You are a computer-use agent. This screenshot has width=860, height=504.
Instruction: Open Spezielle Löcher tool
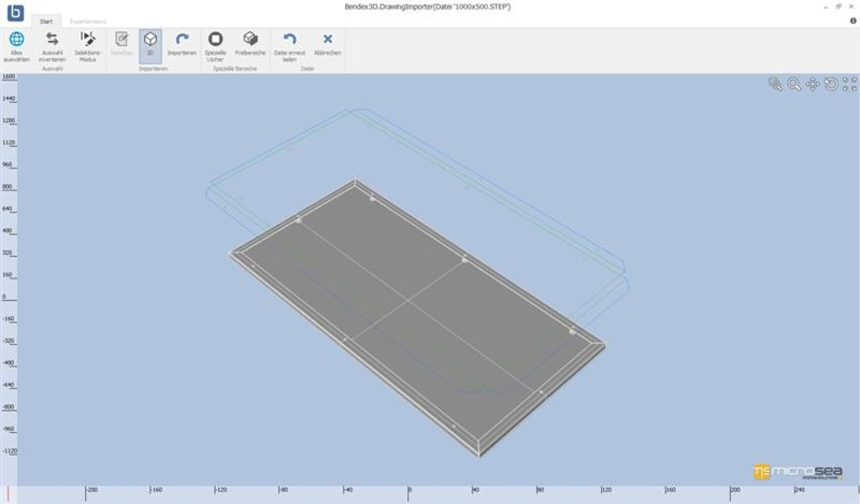[x=215, y=39]
